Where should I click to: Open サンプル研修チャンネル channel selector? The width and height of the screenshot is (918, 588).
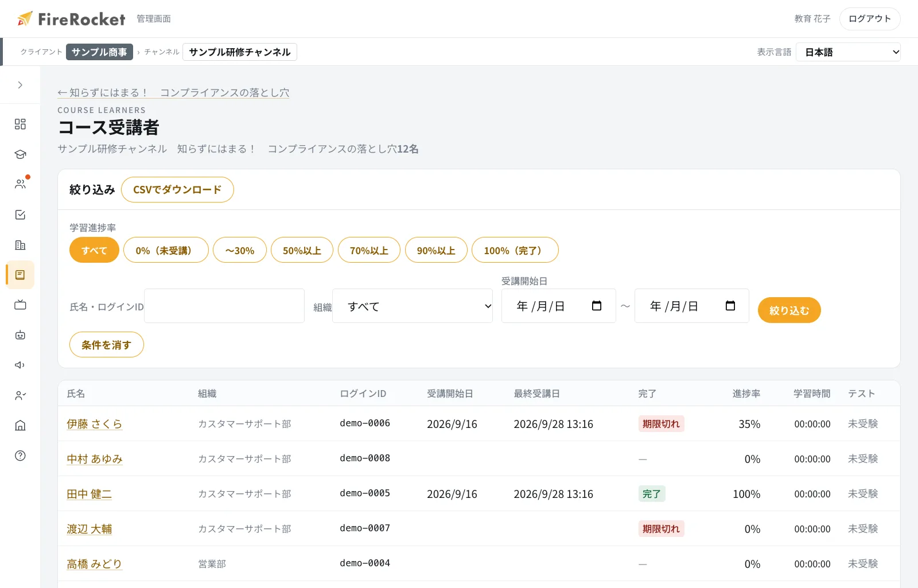(240, 52)
